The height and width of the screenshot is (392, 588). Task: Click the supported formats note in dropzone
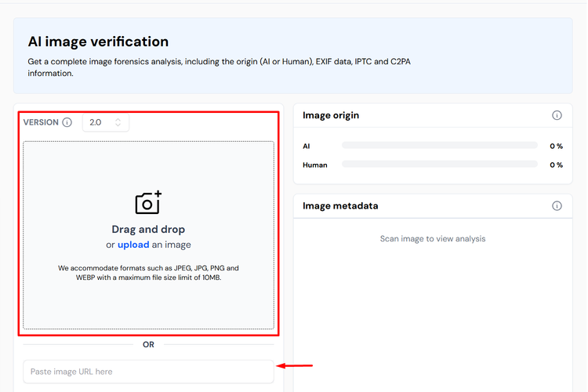[x=148, y=273]
